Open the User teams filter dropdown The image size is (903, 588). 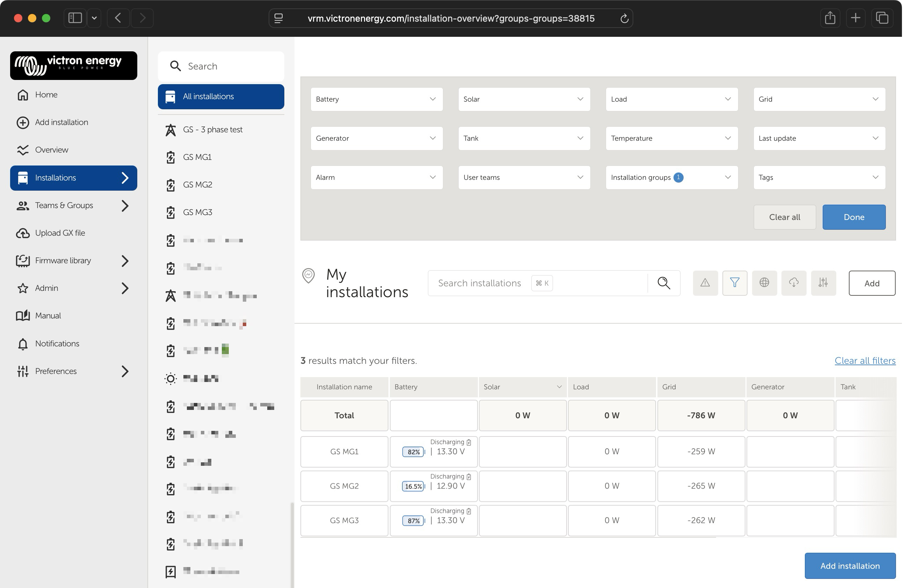click(x=524, y=177)
